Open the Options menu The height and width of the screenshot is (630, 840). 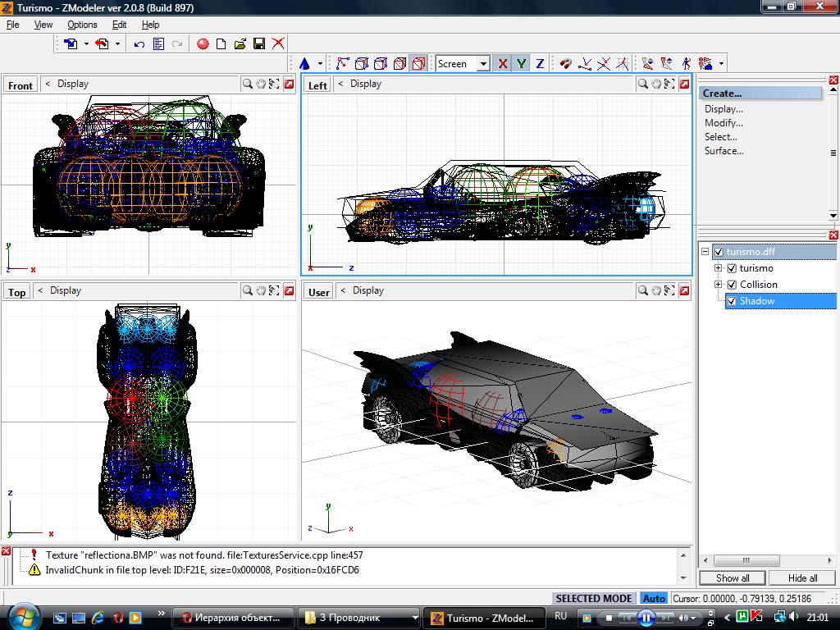pos(82,25)
